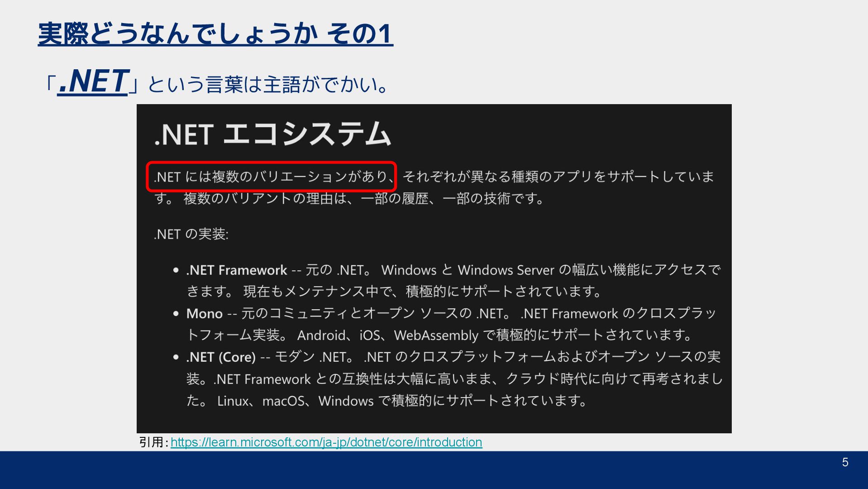Click the '.NET エコシステム' heading
Viewport: 868px width, 489px height.
(x=272, y=134)
